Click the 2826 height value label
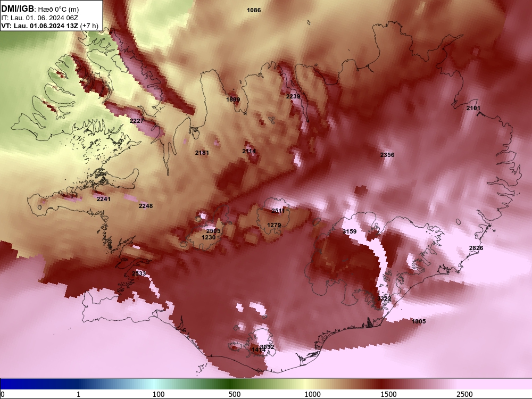 tap(476, 248)
